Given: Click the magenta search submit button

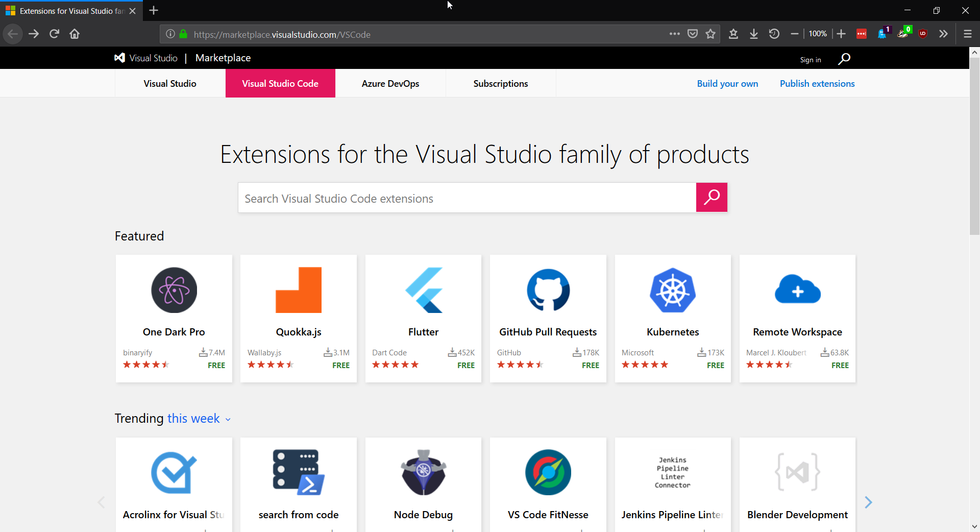Looking at the screenshot, I should click(x=712, y=198).
